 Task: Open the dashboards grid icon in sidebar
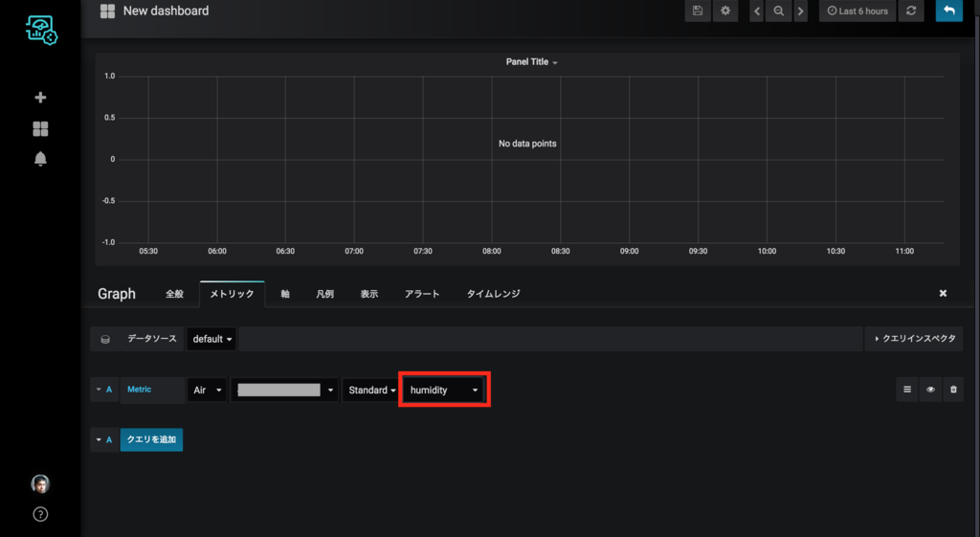click(40, 129)
